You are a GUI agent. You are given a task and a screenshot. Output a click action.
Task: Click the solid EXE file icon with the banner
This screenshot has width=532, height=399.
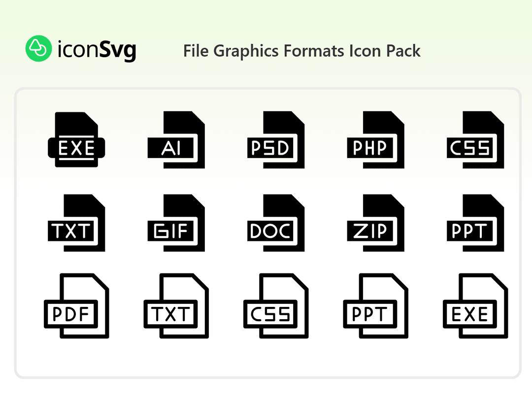pyautogui.click(x=76, y=139)
